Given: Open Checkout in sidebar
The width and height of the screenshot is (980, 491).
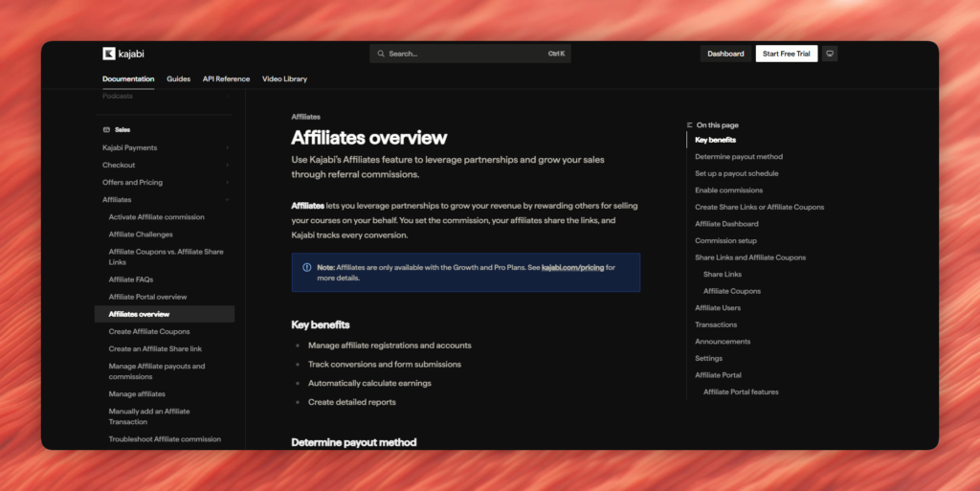Looking at the screenshot, I should pos(119,165).
